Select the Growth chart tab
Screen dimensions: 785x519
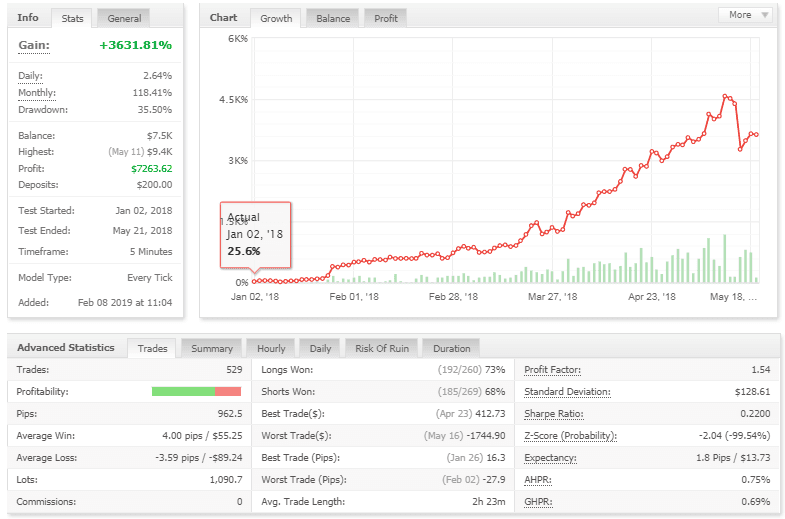pos(276,18)
